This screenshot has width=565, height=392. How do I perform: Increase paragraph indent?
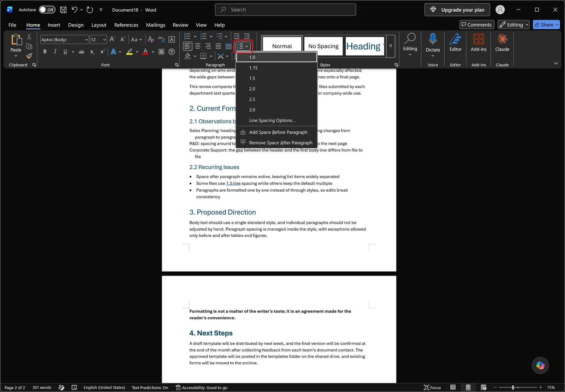coord(247,36)
